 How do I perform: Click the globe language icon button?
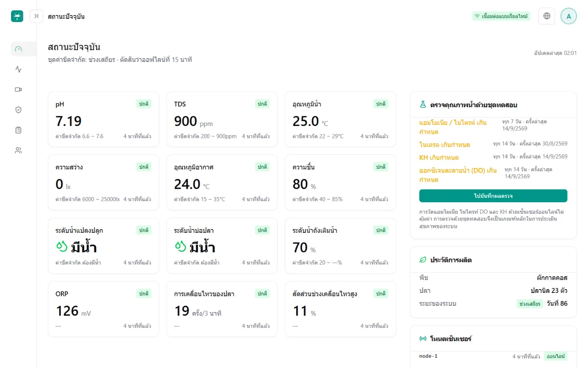[546, 16]
